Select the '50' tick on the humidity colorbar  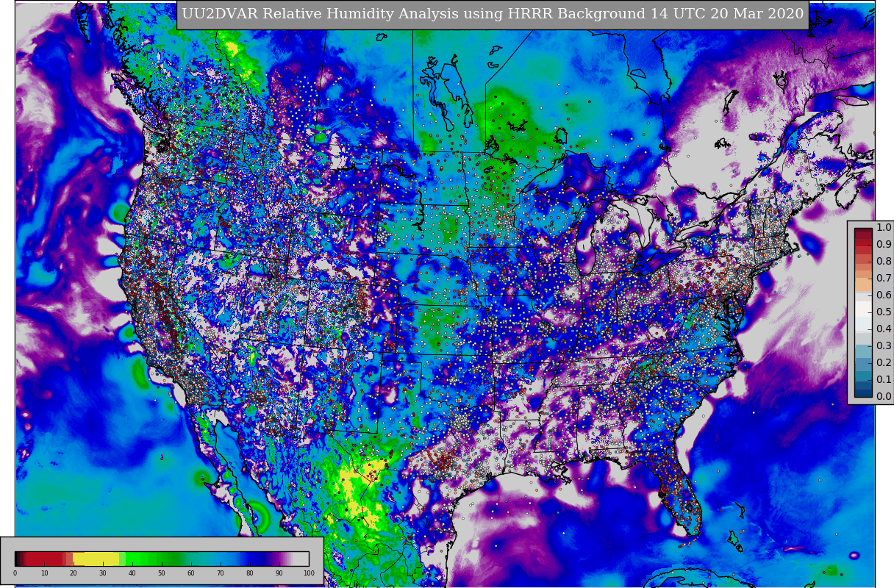coord(161,573)
